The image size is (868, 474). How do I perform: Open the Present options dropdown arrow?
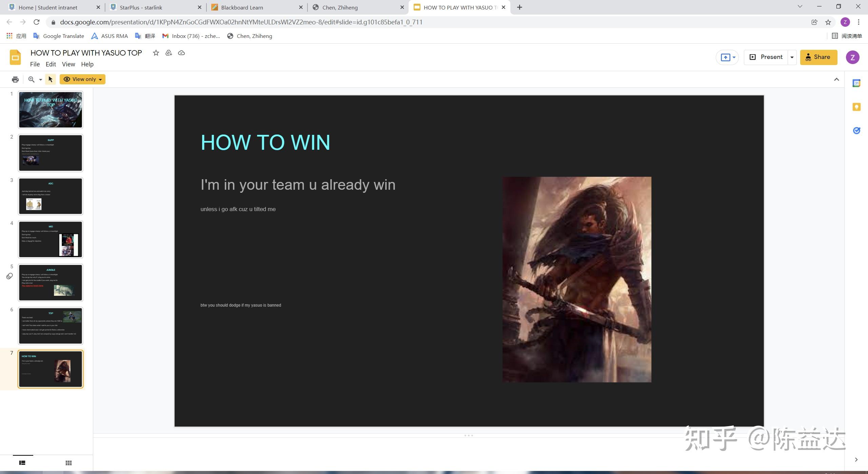point(792,57)
